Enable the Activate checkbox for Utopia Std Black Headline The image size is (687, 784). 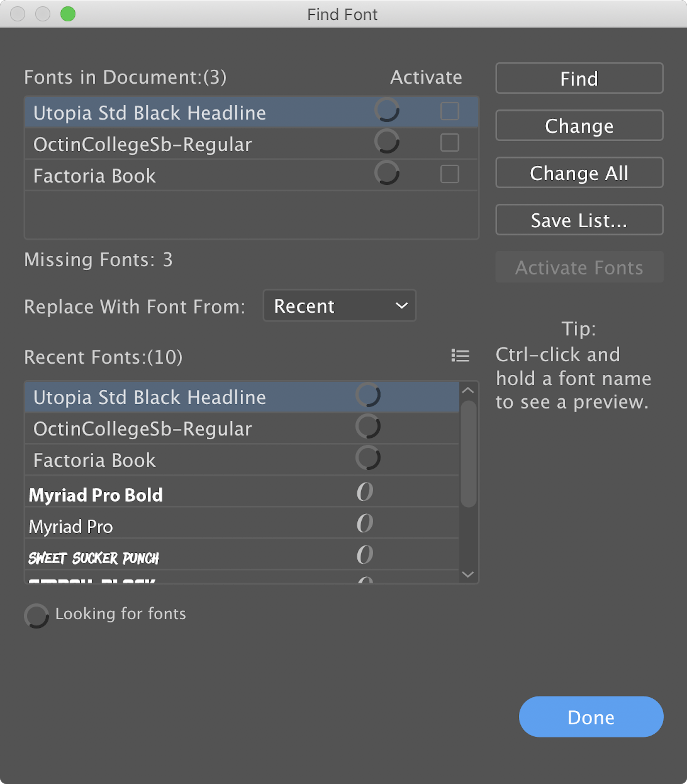pos(449,112)
